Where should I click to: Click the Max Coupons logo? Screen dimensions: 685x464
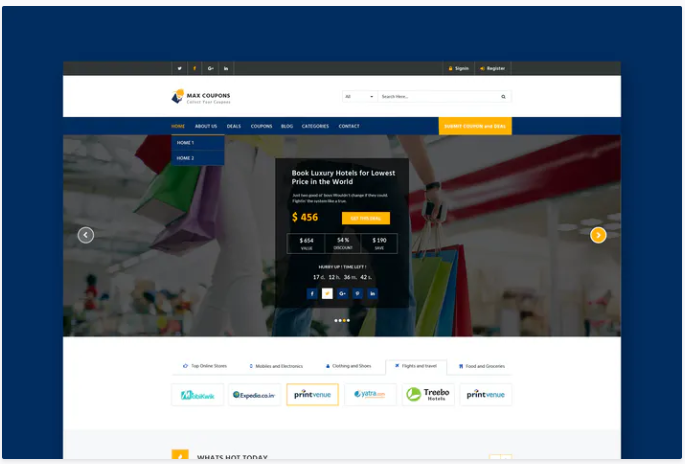(x=201, y=97)
